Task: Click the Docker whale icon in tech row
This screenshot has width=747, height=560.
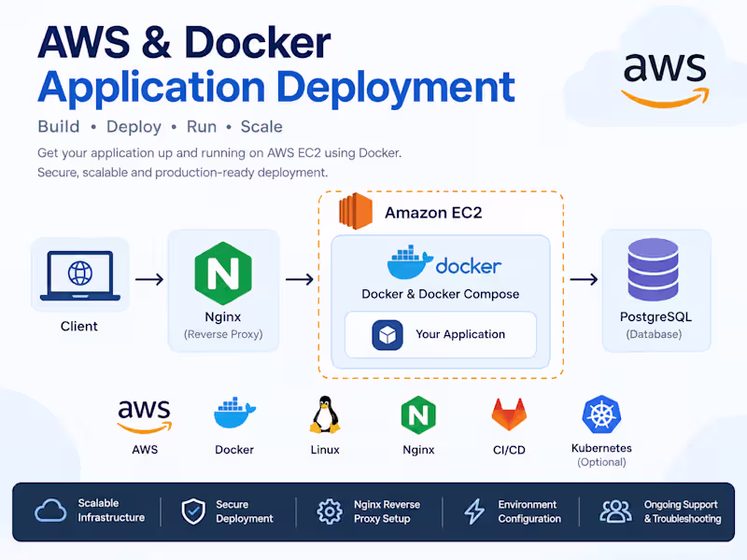Action: [234, 413]
